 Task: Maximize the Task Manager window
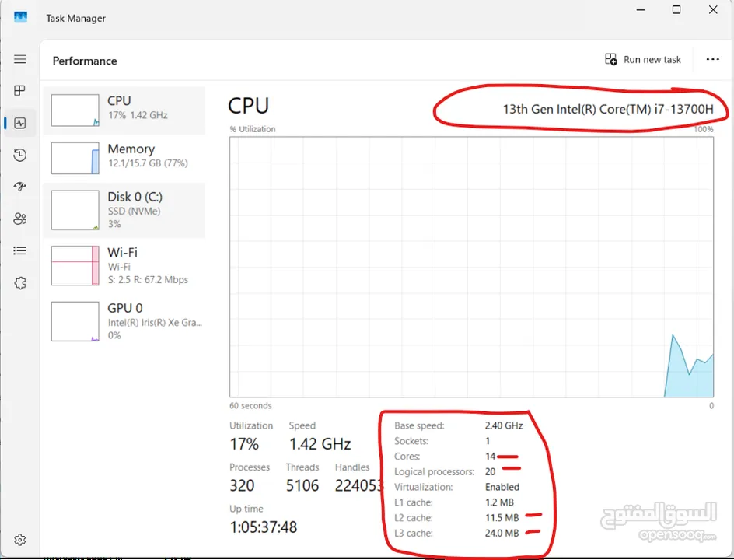click(x=676, y=10)
